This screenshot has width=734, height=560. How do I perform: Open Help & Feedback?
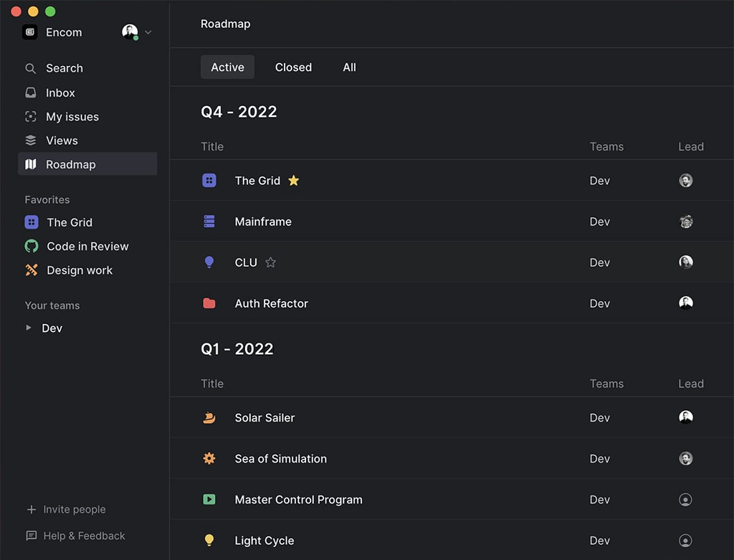(85, 536)
